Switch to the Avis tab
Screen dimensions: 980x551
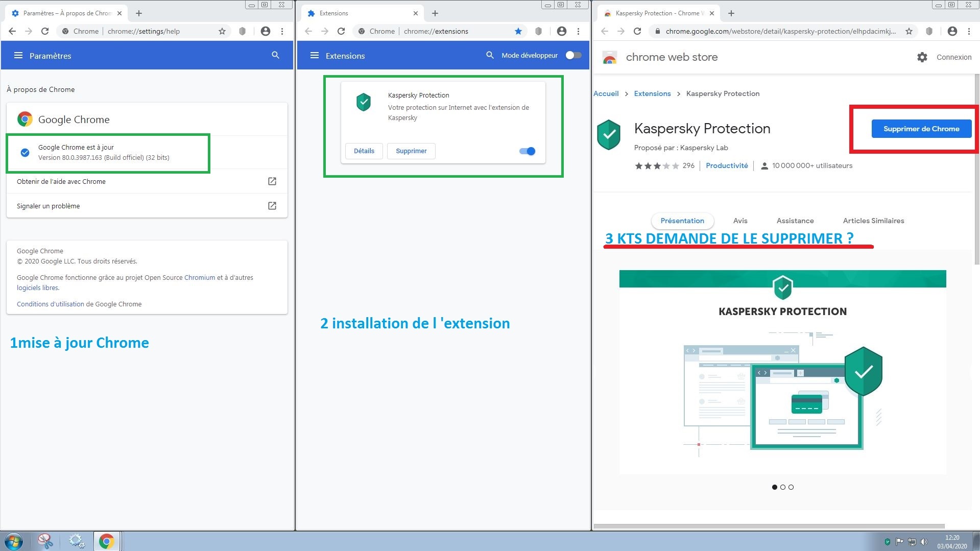(740, 221)
